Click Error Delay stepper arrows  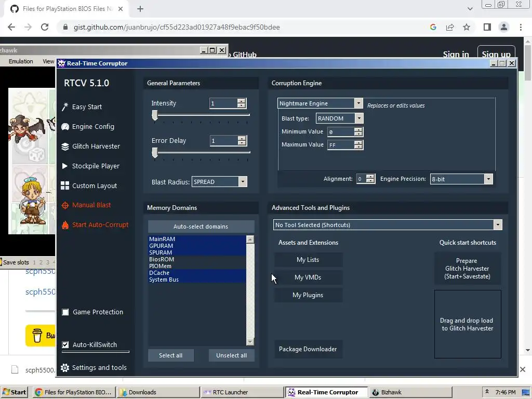click(242, 140)
